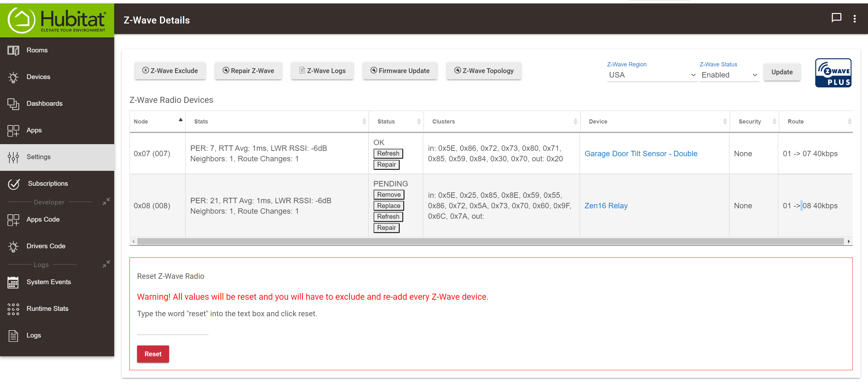Viewport: 868px width, 388px height.
Task: Open the Z-Wave Status dropdown
Action: (x=729, y=75)
